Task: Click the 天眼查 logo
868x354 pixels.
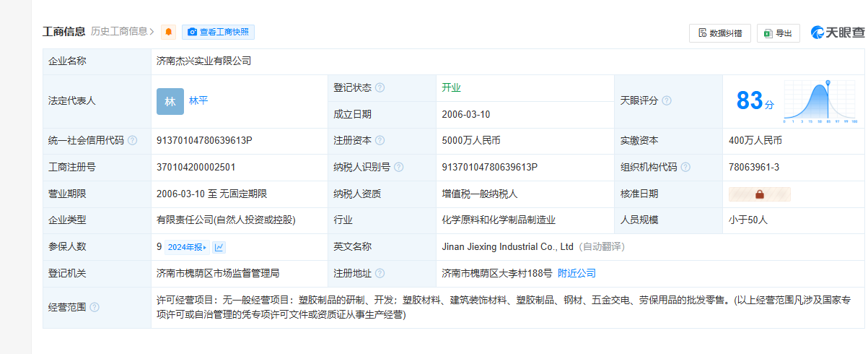Action: pos(837,33)
